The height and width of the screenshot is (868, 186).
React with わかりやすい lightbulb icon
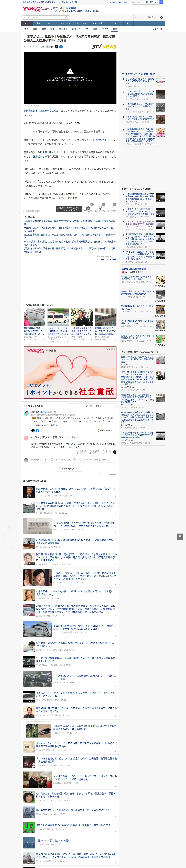coord(100,208)
